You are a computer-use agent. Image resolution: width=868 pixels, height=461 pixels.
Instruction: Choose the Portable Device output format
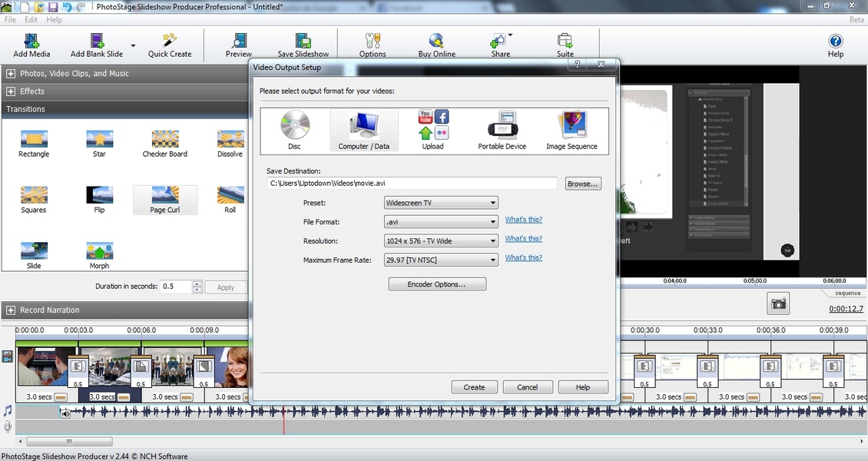(502, 131)
